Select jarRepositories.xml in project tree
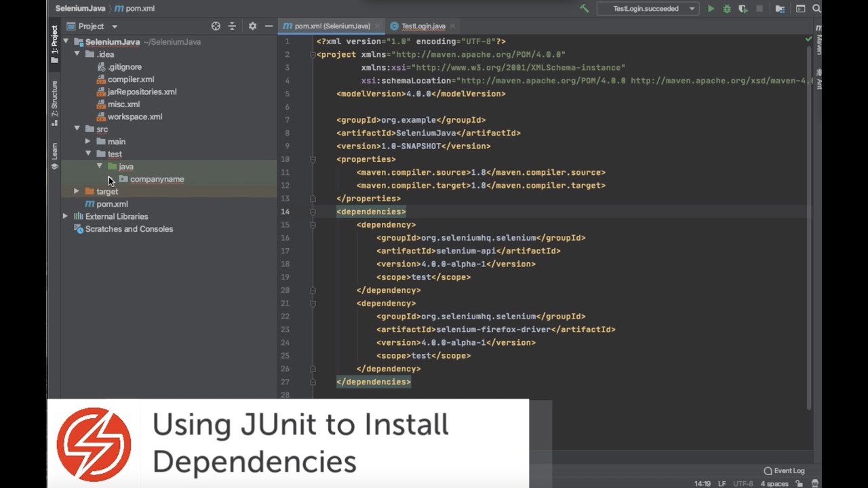This screenshot has height=488, width=868. pyautogui.click(x=142, y=91)
